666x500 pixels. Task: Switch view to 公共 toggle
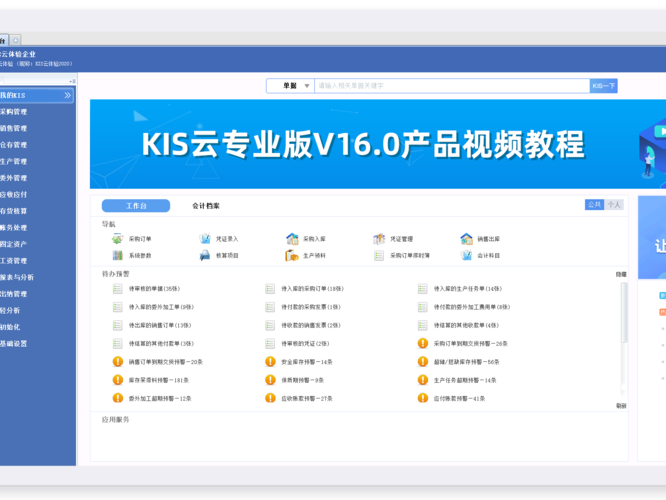click(x=594, y=205)
